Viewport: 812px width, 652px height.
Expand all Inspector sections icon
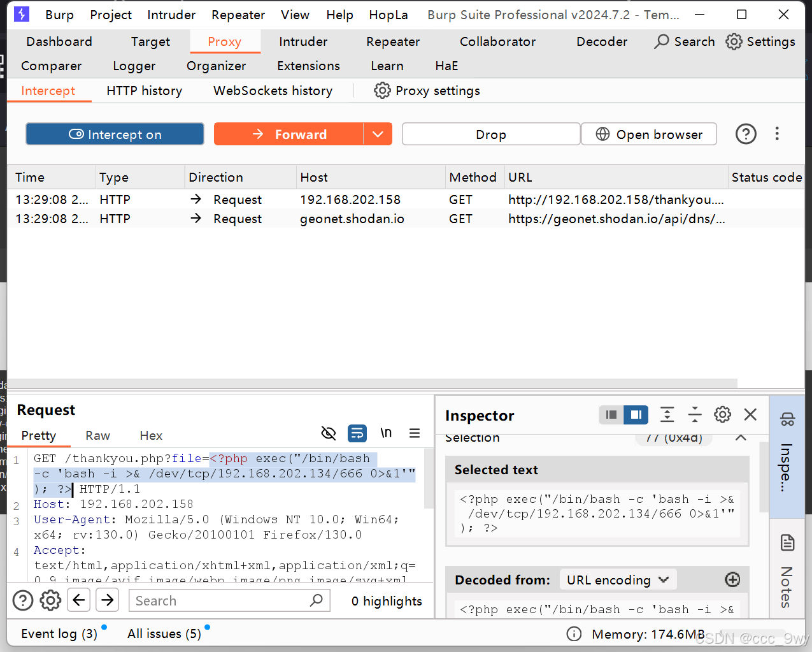click(667, 415)
